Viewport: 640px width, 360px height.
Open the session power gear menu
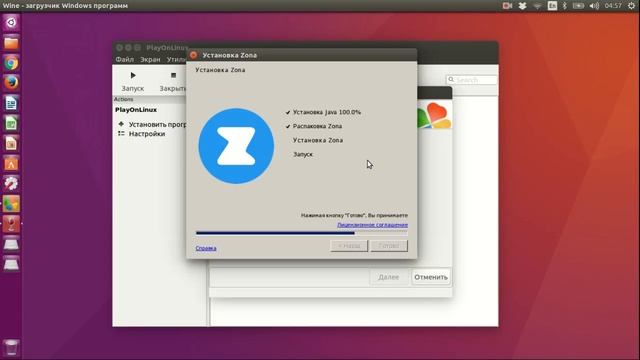pos(631,6)
